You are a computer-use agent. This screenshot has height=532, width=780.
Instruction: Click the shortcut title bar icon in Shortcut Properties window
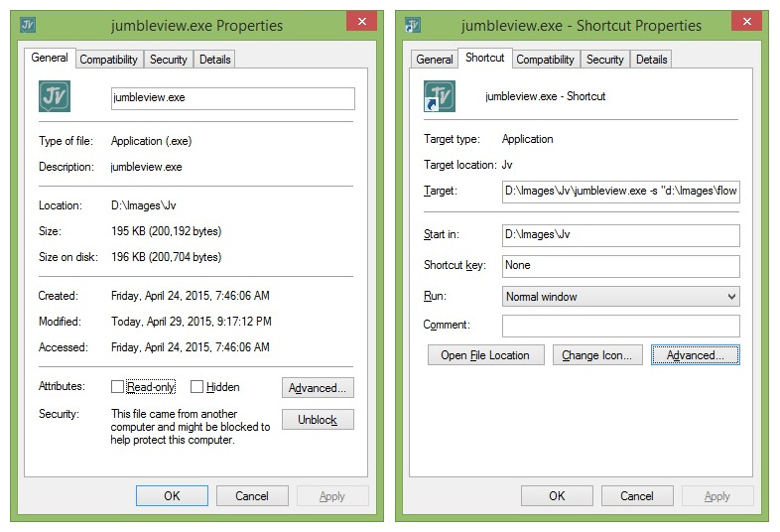pos(413,25)
